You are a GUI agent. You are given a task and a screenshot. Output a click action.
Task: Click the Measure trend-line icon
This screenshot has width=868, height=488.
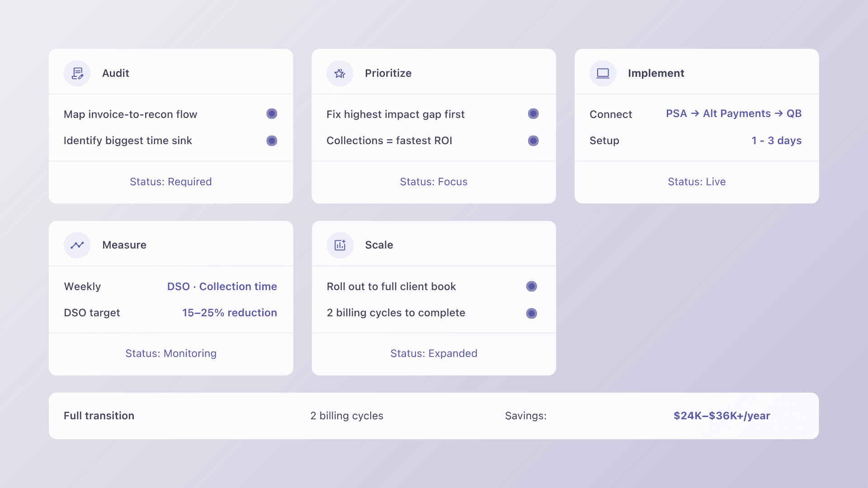(77, 245)
